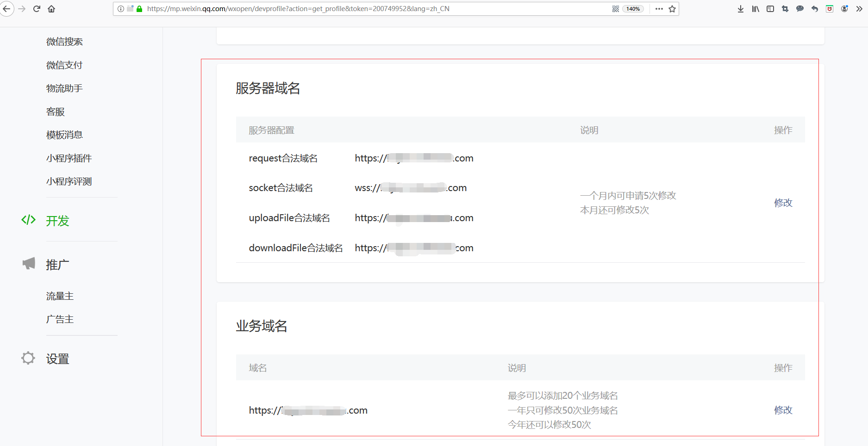The width and height of the screenshot is (868, 446).
Task: Click the 业务域名 https URL value
Action: (308, 410)
